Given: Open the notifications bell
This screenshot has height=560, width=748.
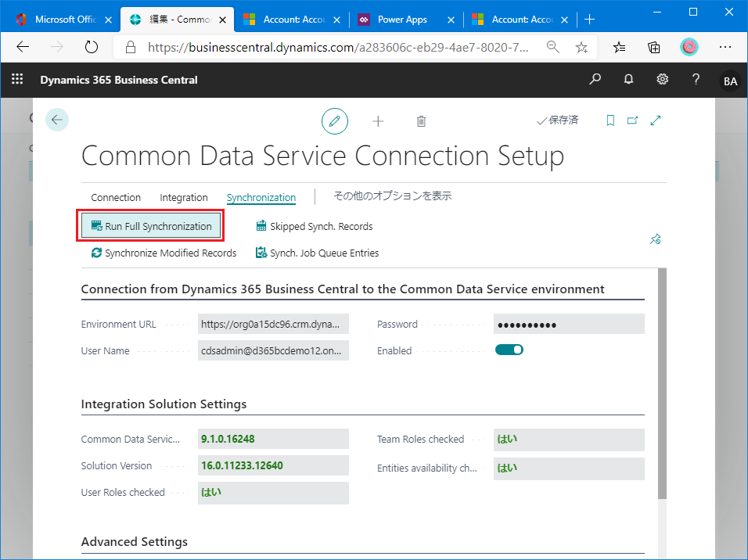Looking at the screenshot, I should pyautogui.click(x=629, y=79).
